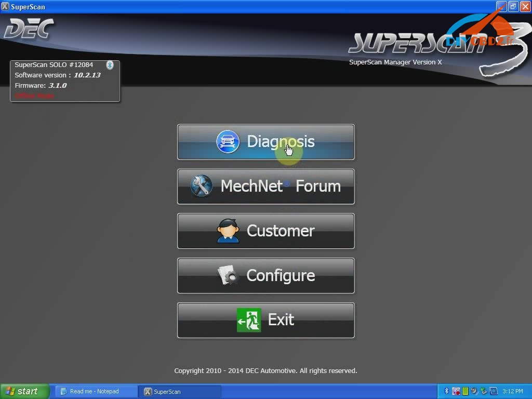
Task: Restore down the SuperScan window
Action: tap(513, 6)
